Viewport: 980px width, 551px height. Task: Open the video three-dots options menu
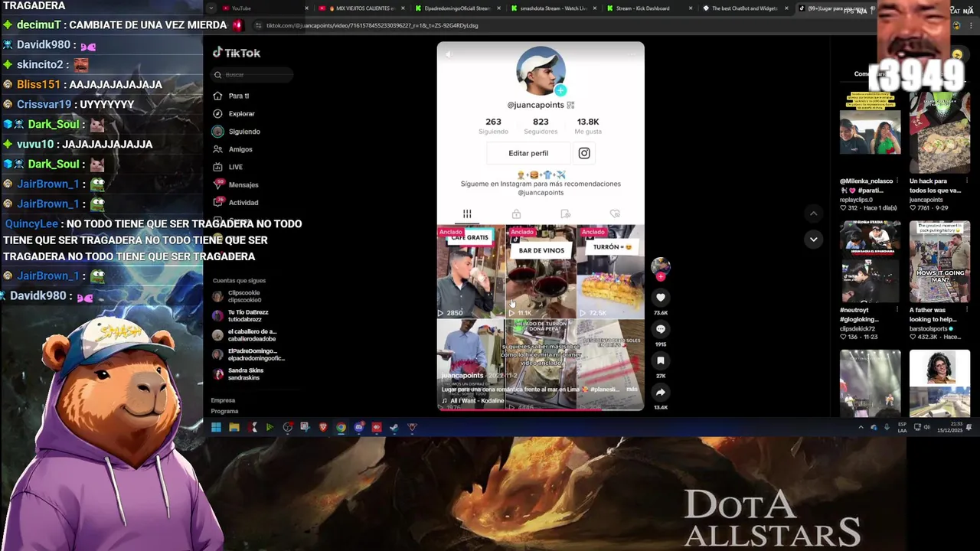[x=633, y=54]
